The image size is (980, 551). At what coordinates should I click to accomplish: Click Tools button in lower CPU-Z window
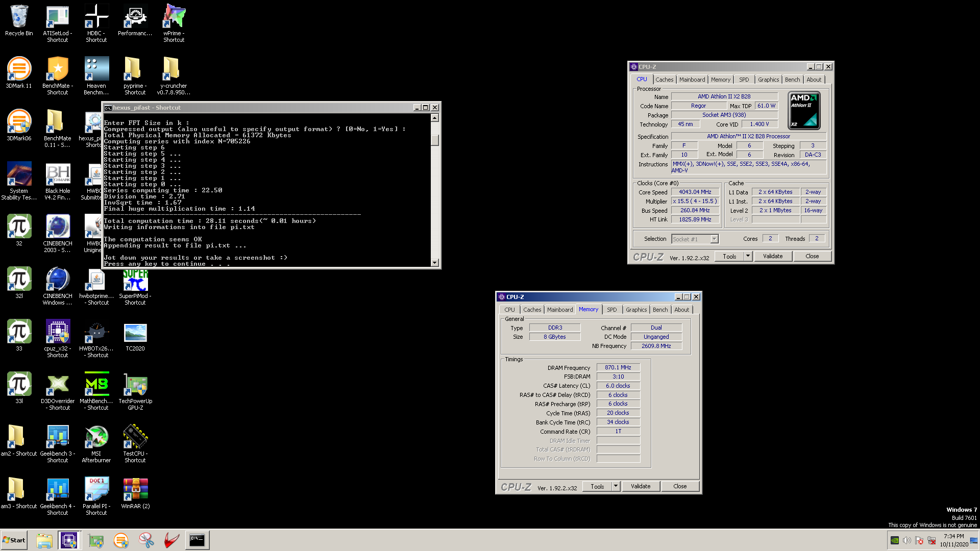click(x=597, y=486)
